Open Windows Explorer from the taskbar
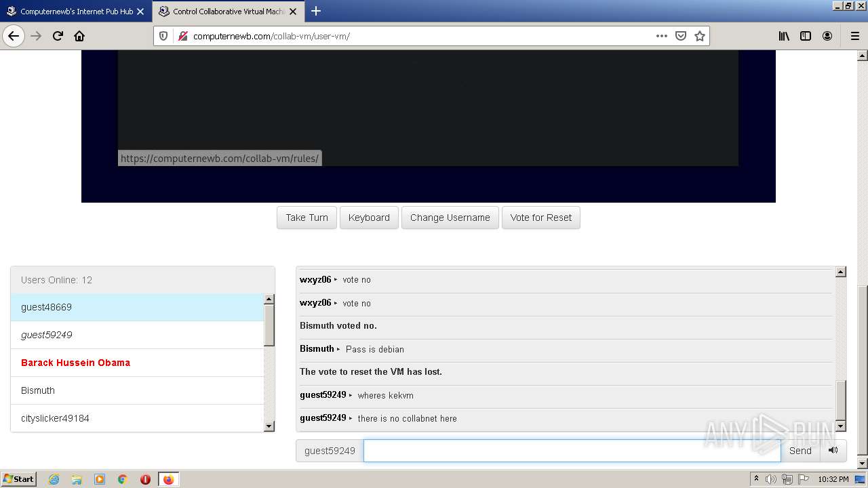 77,479
